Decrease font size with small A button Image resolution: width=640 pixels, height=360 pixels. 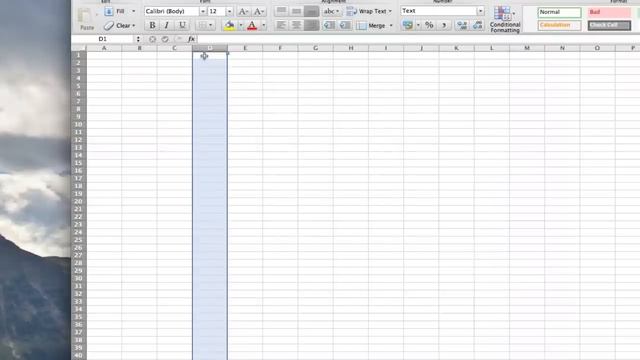258,11
